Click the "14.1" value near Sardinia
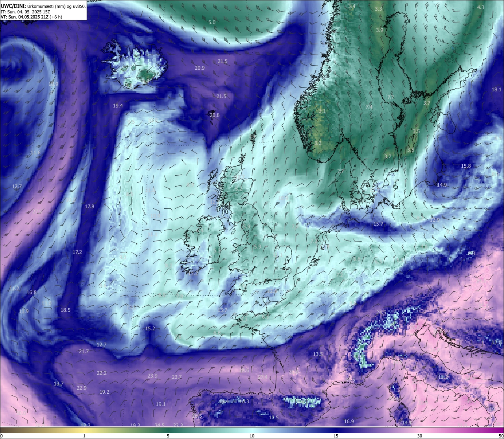The image size is (504, 439). [407, 422]
